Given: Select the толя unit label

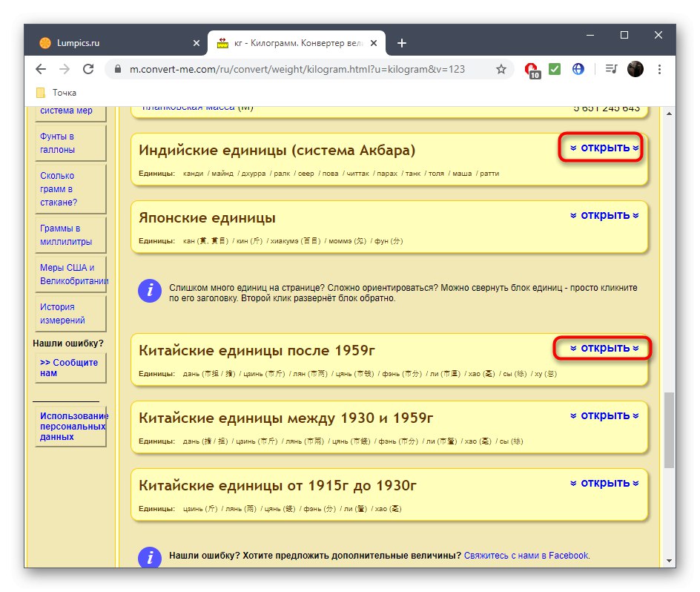Looking at the screenshot, I should coord(436,174).
